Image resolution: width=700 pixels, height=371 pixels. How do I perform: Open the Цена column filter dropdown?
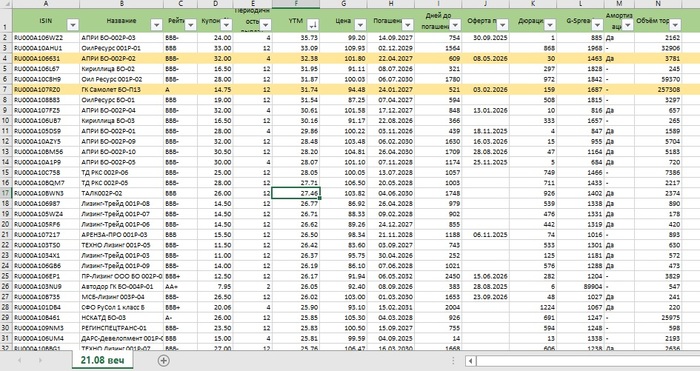[x=360, y=25]
